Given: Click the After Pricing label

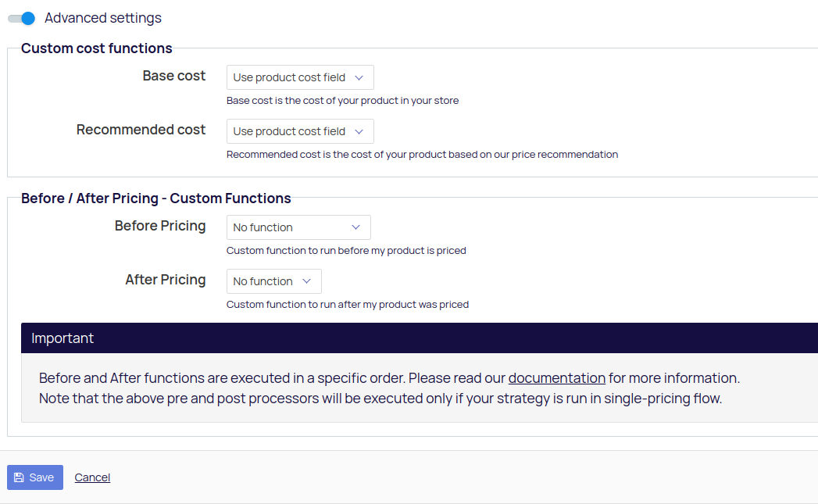Looking at the screenshot, I should (x=165, y=279).
